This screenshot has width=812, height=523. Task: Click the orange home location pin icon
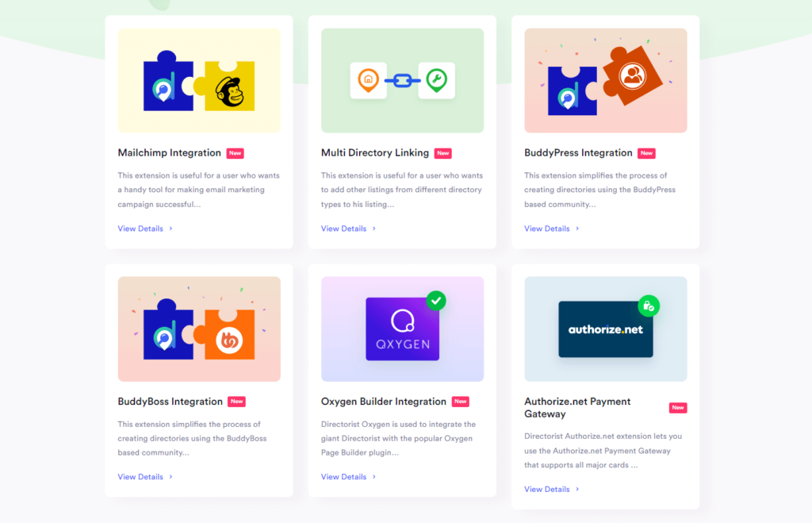click(x=368, y=80)
